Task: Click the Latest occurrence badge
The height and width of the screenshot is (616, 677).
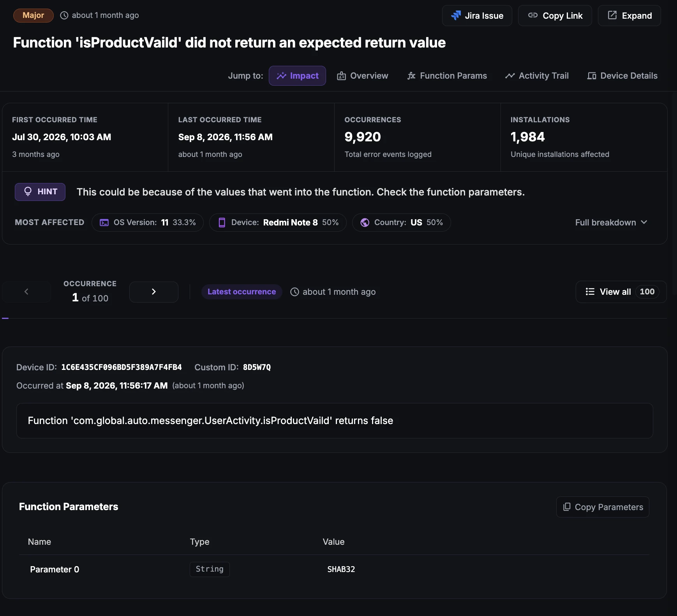Action: tap(242, 292)
